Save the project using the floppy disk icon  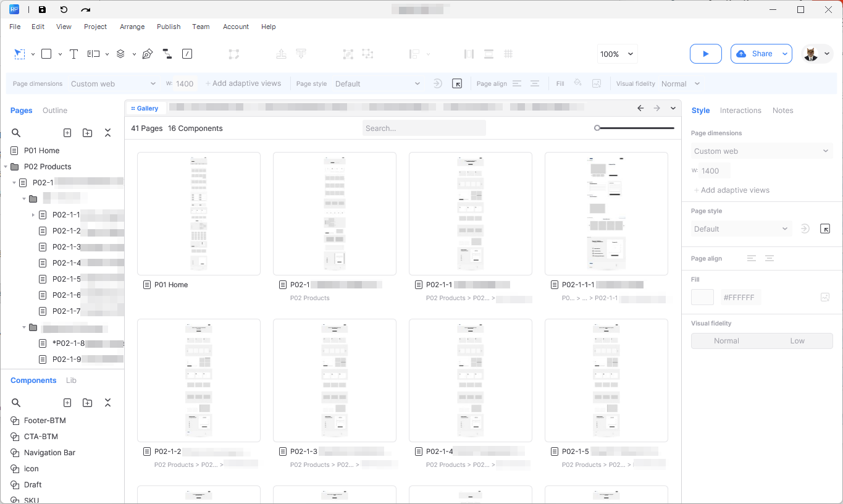(x=42, y=10)
